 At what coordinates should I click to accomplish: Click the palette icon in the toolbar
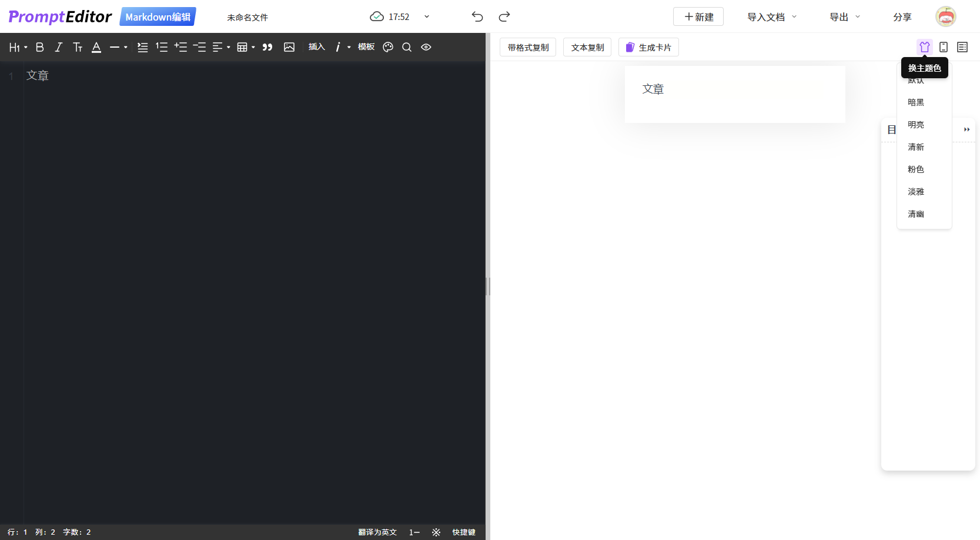(x=388, y=47)
